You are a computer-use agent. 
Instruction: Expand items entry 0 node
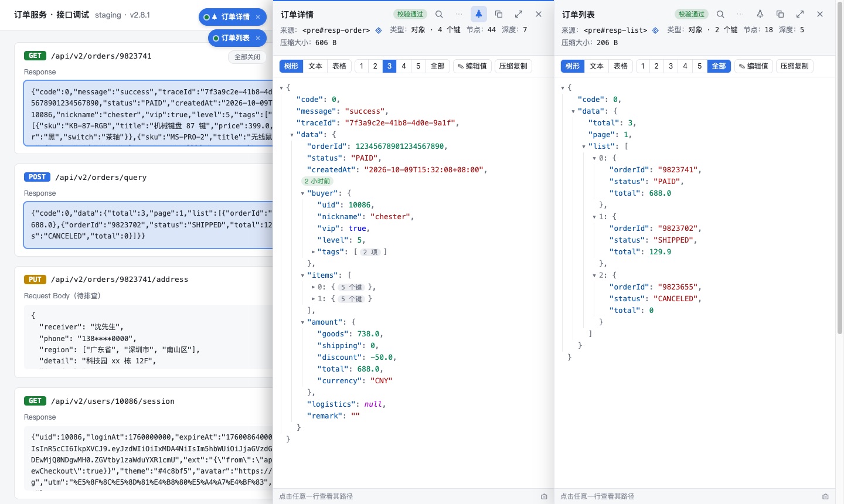coord(314,287)
